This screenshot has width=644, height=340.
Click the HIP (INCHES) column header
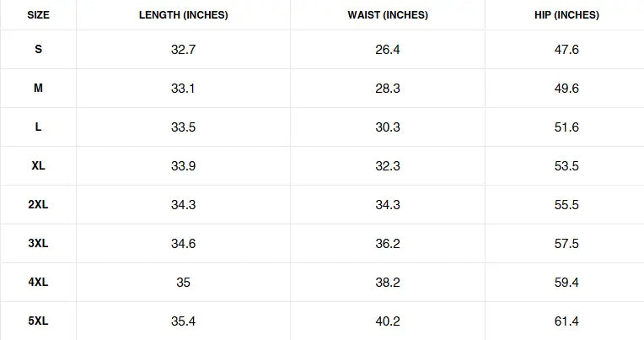[566, 15]
